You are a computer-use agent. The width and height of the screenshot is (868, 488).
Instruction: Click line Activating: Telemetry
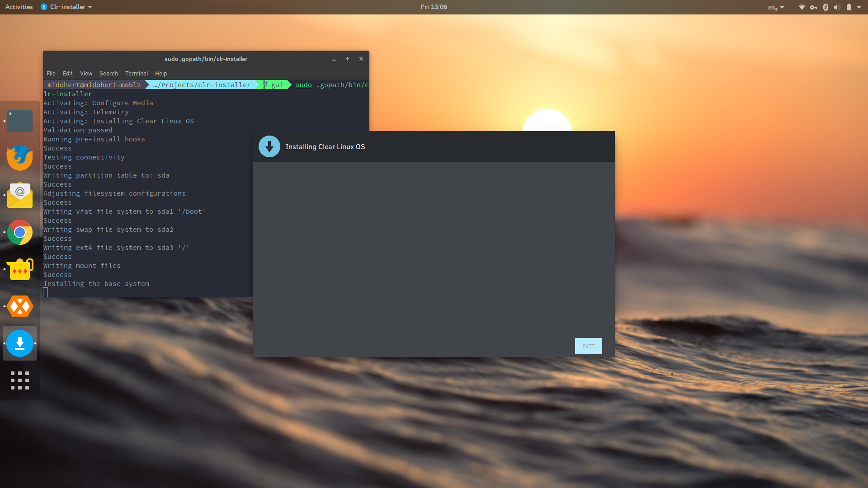pos(86,112)
